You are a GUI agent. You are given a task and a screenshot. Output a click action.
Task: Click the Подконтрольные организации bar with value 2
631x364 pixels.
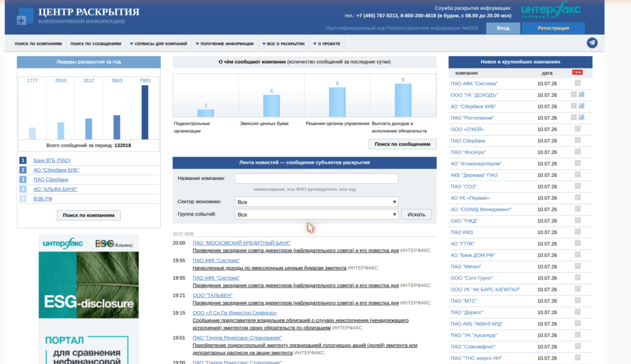click(x=206, y=113)
